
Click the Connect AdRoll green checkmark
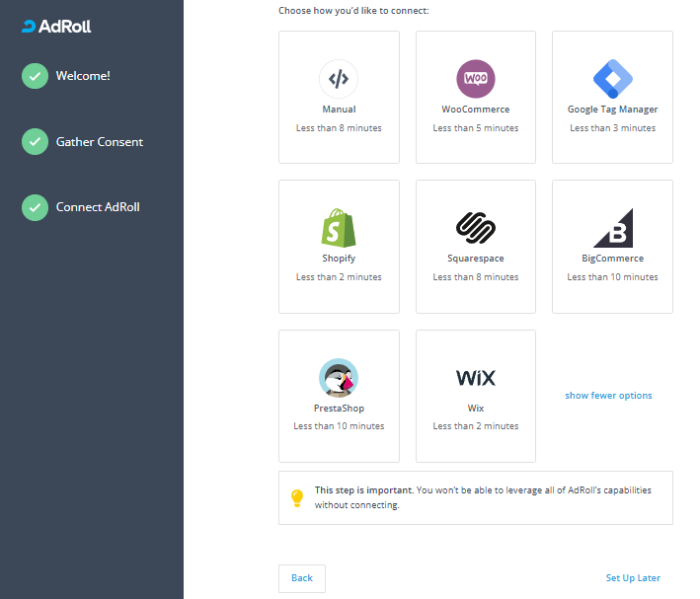pyautogui.click(x=35, y=207)
